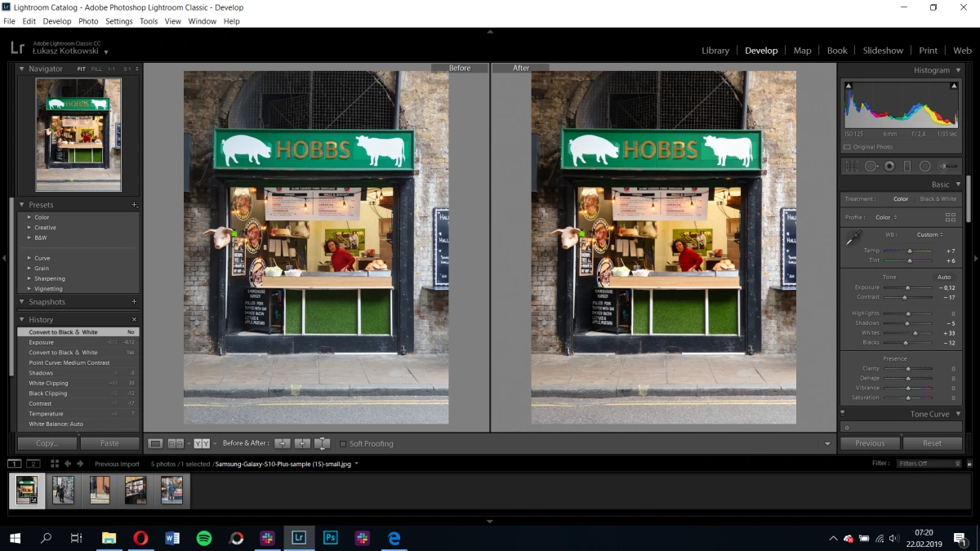Open the Adjustment Brush tool
The image size is (980, 551).
point(947,166)
